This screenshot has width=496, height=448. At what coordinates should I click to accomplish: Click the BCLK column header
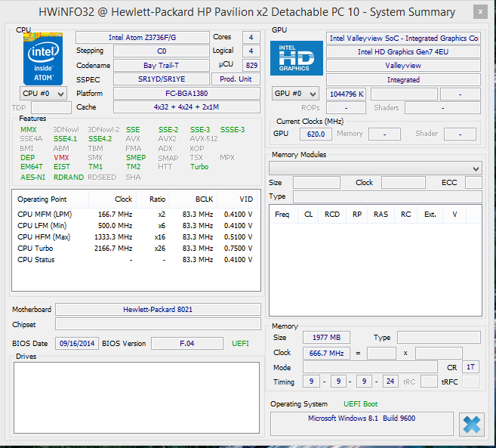tap(193, 199)
